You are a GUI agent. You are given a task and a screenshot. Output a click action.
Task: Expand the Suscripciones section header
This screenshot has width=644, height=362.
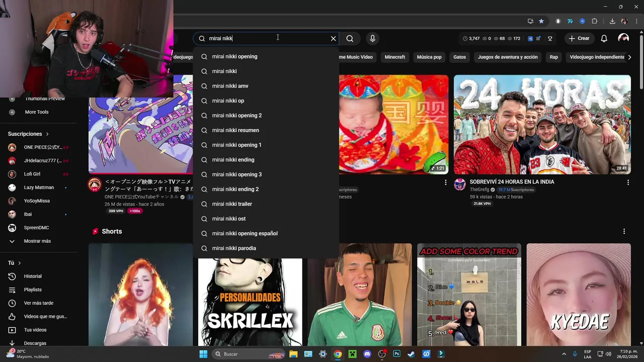point(28,134)
